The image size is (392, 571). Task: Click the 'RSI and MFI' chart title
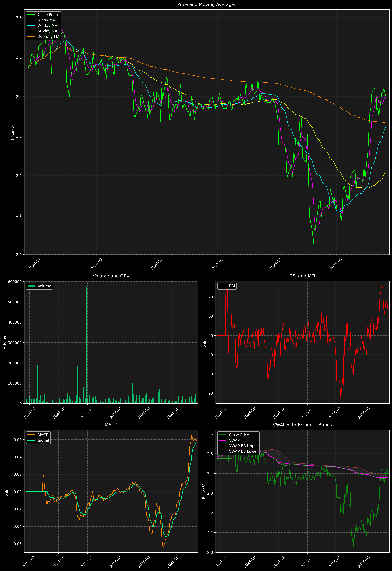click(x=302, y=276)
